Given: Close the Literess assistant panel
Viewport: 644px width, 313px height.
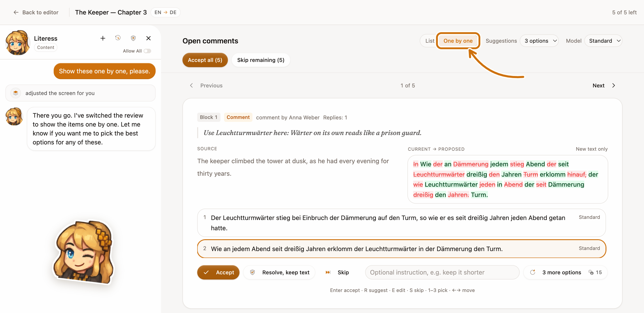Looking at the screenshot, I should pyautogui.click(x=148, y=38).
